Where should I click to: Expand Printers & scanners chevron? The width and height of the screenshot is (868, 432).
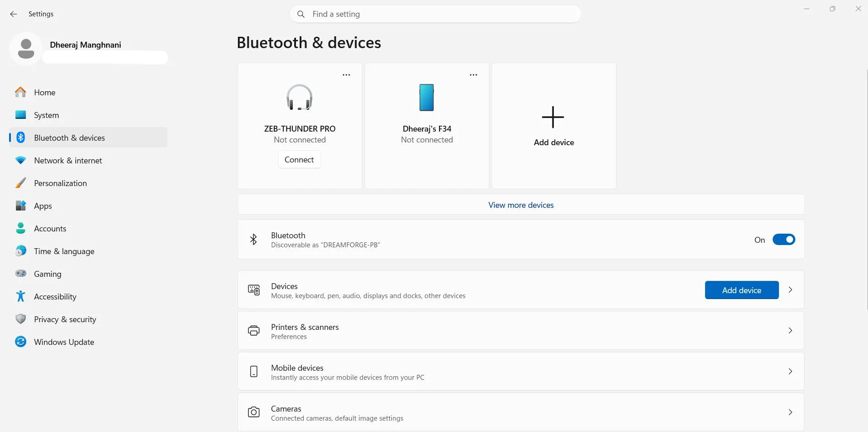pos(790,330)
